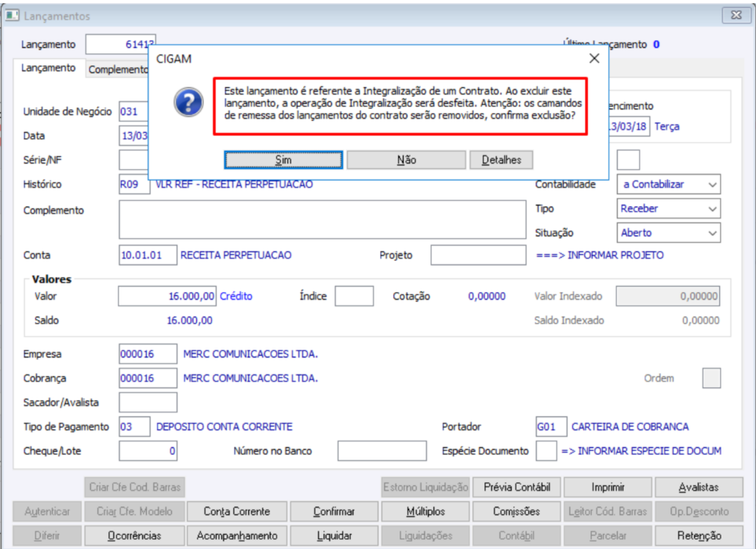Click the Conta field 10.01.01
The width and height of the screenshot is (756, 549).
[x=148, y=255]
